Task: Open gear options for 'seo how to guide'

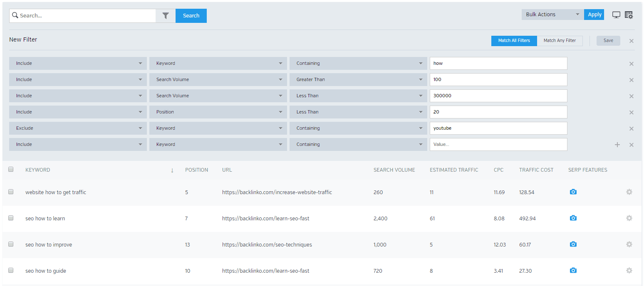Action: (x=629, y=271)
